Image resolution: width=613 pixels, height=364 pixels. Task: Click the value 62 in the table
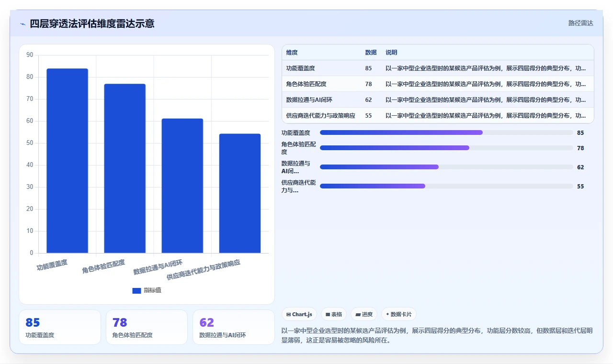[x=368, y=100]
